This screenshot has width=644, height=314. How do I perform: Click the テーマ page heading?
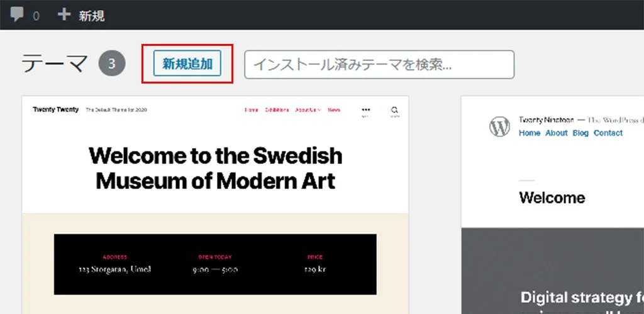[55, 64]
